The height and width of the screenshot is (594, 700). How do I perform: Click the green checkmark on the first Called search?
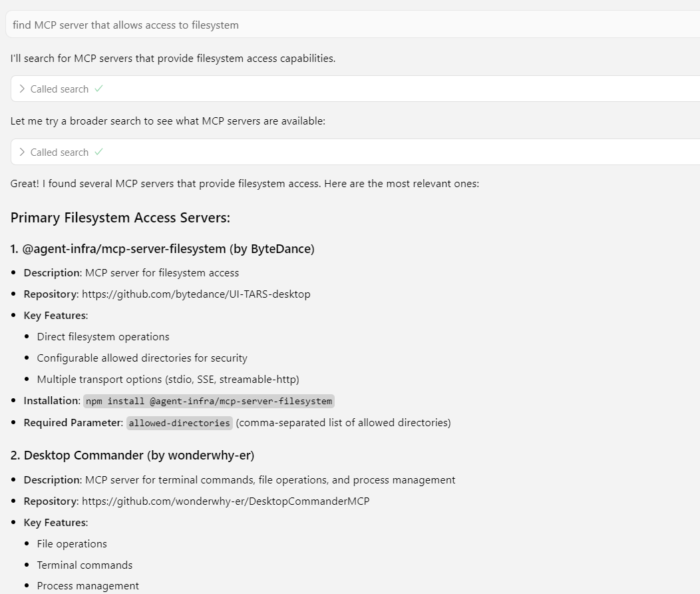(98, 89)
